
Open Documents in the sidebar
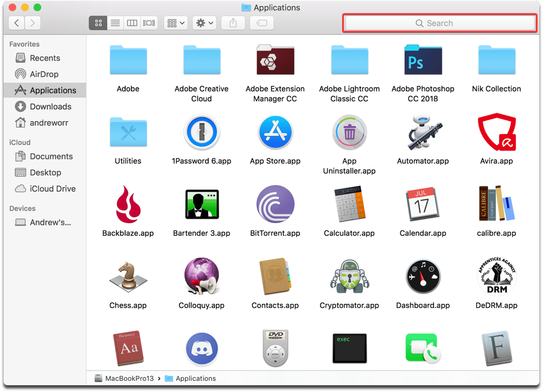pos(45,156)
